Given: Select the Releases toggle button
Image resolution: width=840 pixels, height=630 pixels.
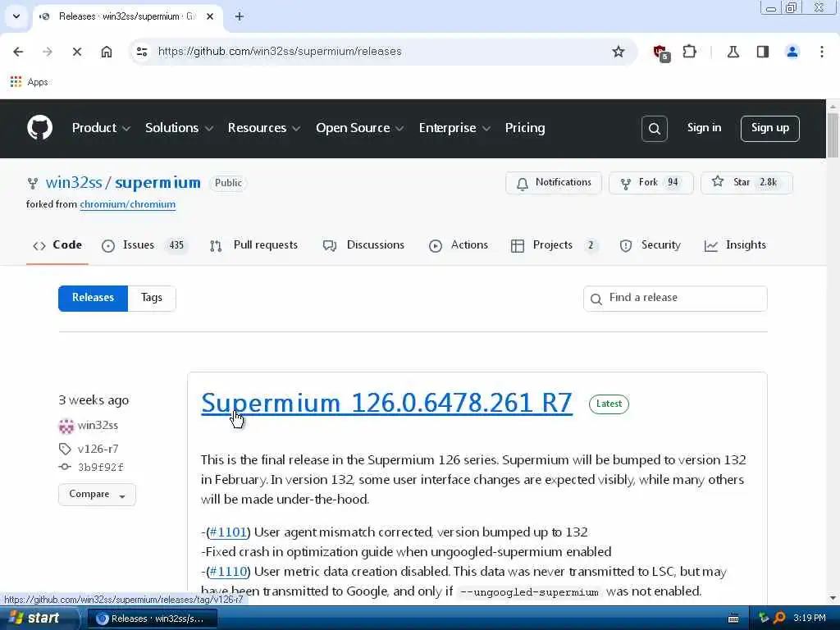Looking at the screenshot, I should [x=93, y=298].
